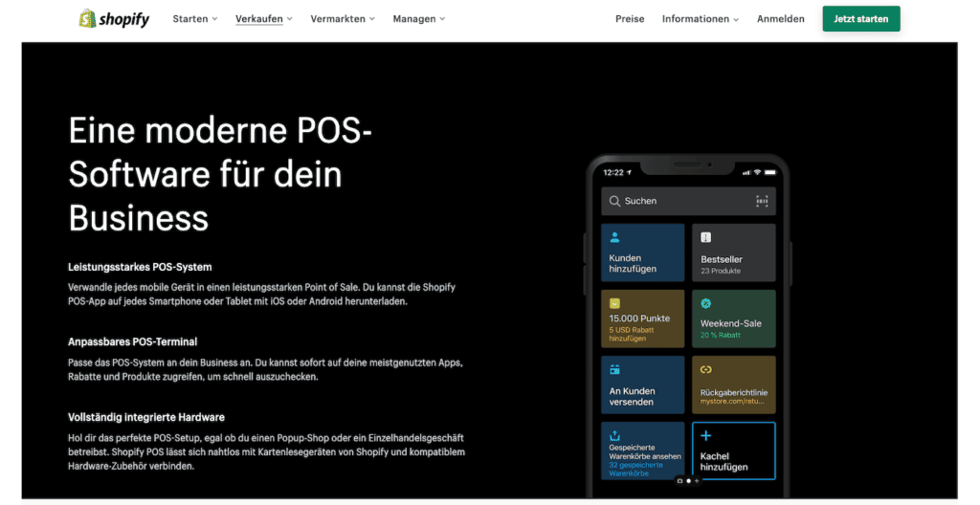Image resolution: width=980 pixels, height=505 pixels.
Task: Click the upload icon on Warenkörbe tile
Action: 614,435
